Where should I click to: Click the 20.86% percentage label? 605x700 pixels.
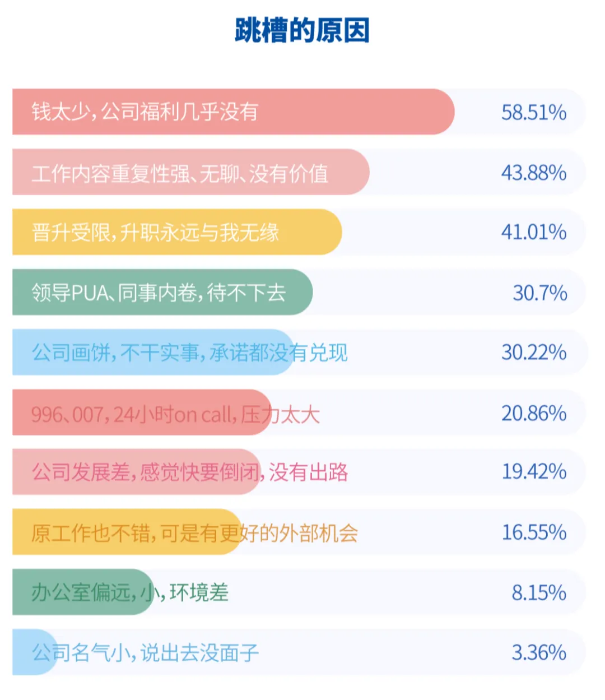534,413
